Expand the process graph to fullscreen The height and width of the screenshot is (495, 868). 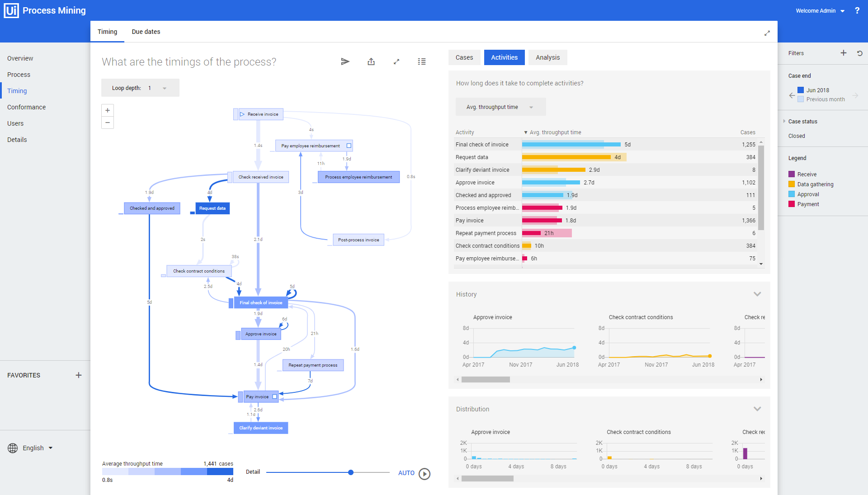(396, 61)
